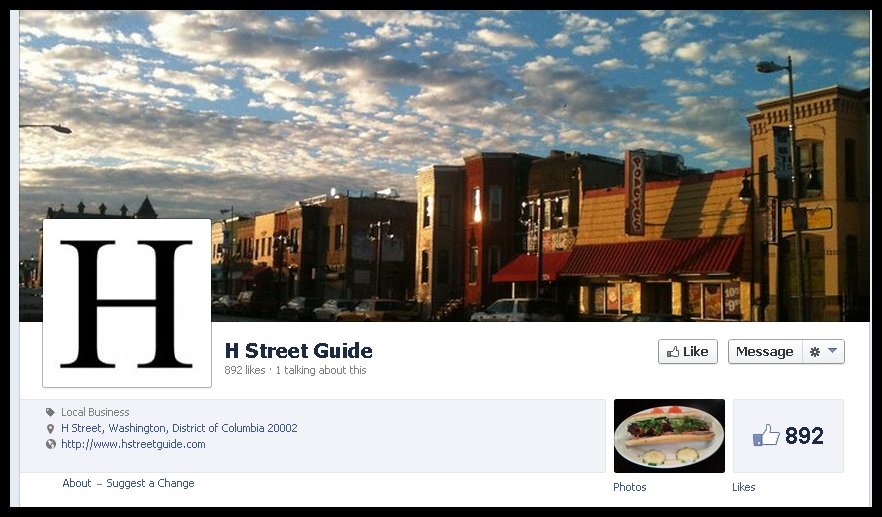Click the globe icon next to website URL
The image size is (882, 517).
click(x=51, y=444)
